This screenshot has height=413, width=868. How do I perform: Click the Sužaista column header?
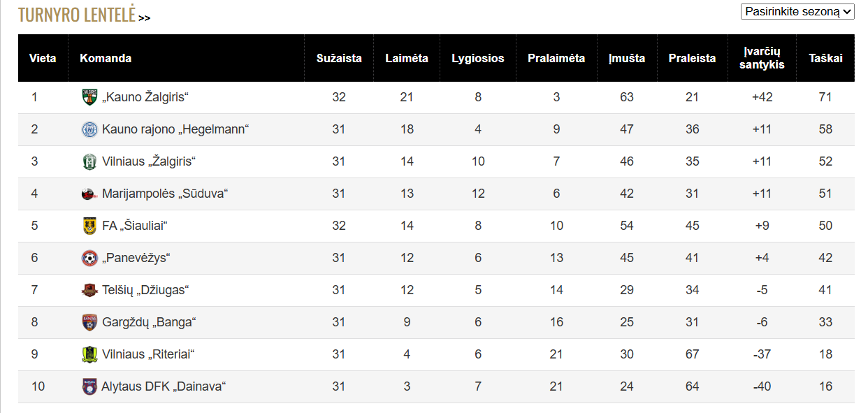tap(339, 58)
